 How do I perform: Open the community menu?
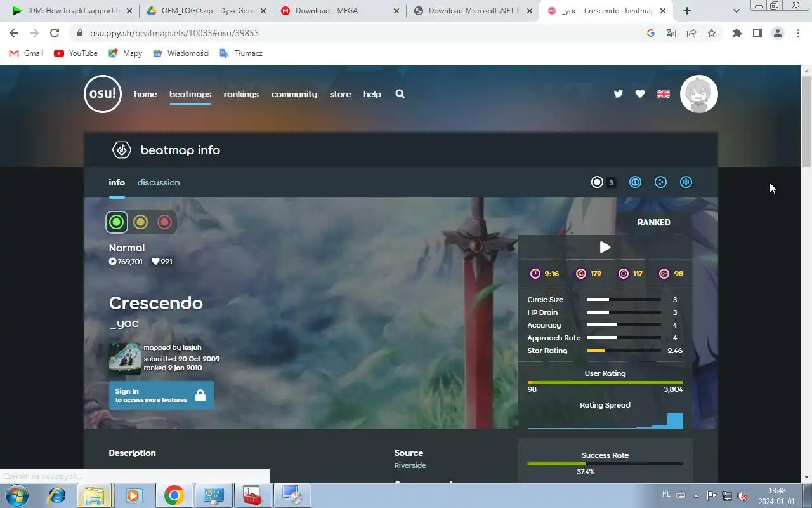[x=294, y=94]
